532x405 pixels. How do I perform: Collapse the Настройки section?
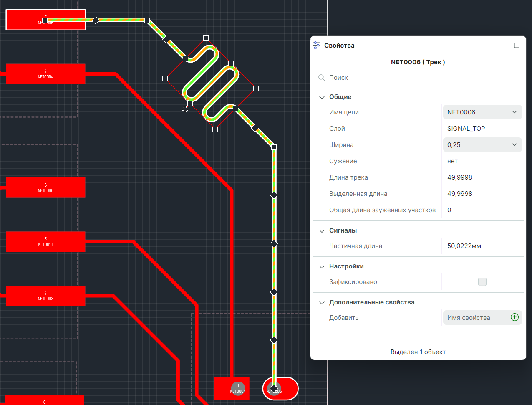click(x=322, y=267)
